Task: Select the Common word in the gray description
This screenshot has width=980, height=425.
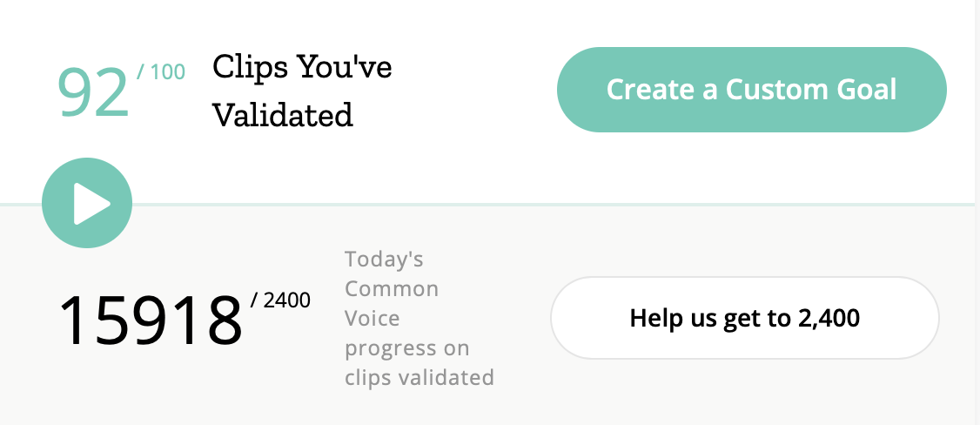Action: 392,289
